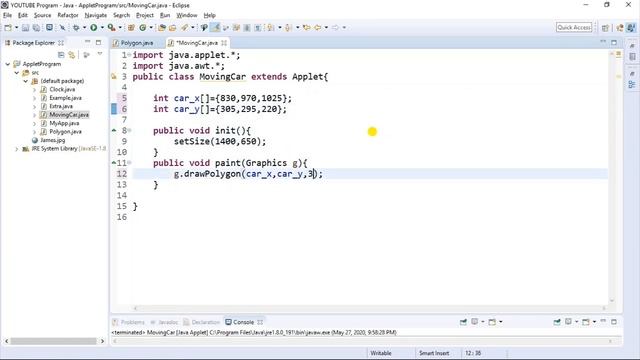Click the Previous Annotation icon
This screenshot has height=360, width=640.
288,27
